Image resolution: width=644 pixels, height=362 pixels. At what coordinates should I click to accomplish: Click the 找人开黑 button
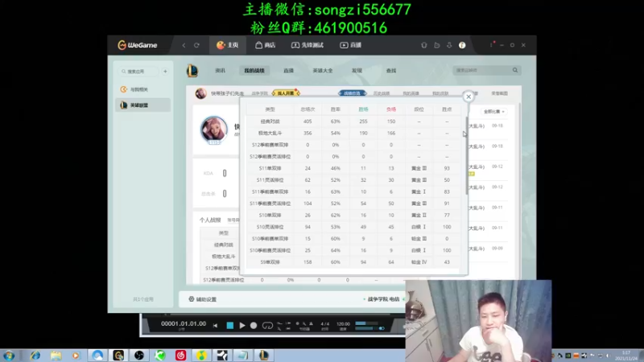coord(286,93)
